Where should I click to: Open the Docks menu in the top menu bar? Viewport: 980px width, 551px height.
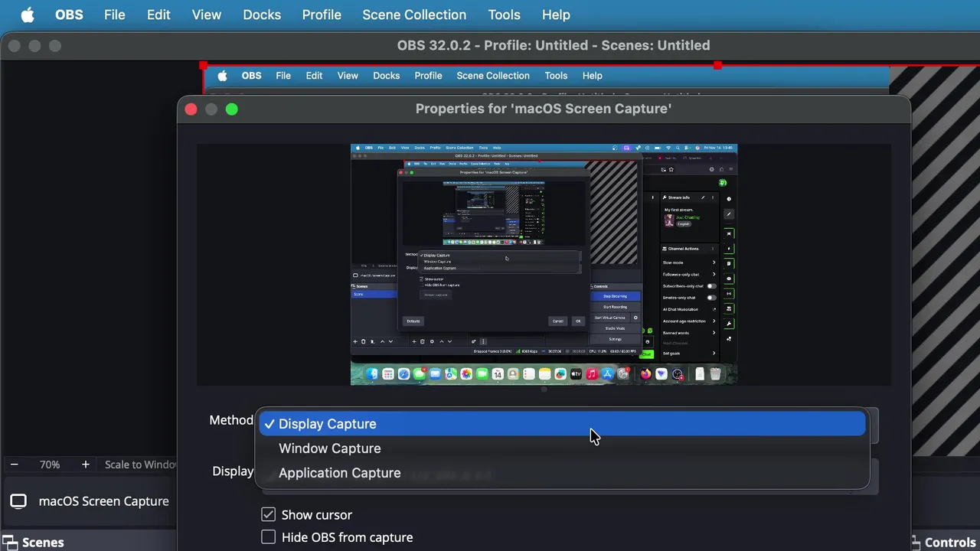point(262,15)
